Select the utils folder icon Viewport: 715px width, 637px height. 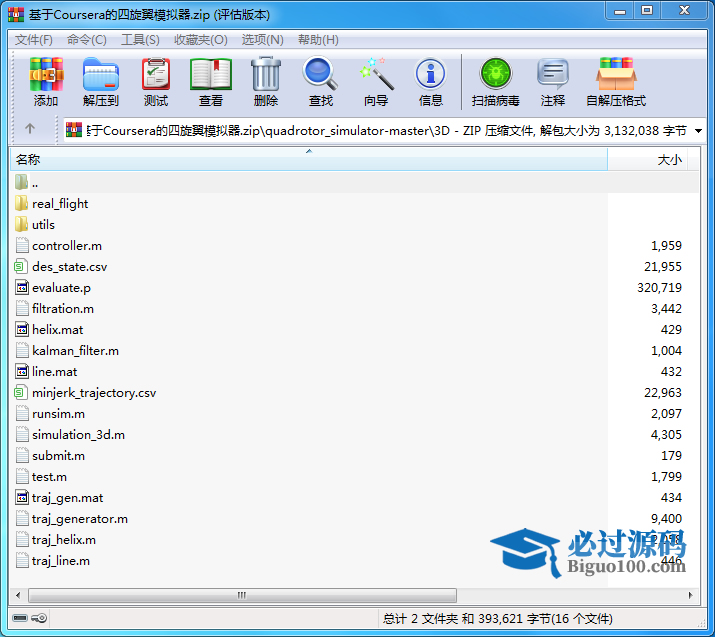21,224
